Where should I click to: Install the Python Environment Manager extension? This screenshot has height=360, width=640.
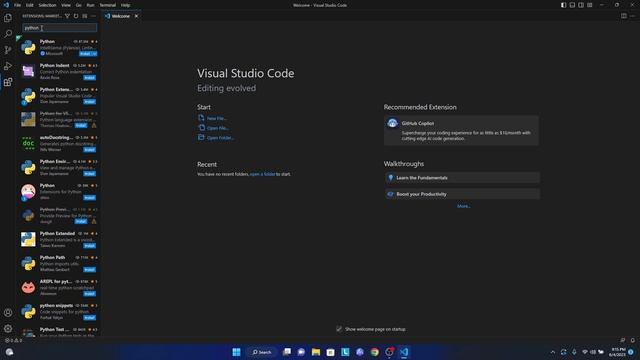[x=89, y=173]
